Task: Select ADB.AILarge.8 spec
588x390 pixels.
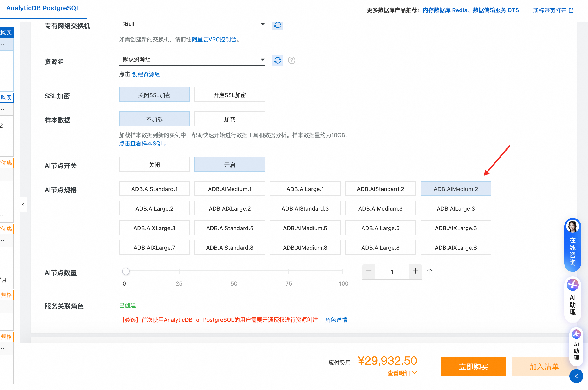Action: (380, 247)
